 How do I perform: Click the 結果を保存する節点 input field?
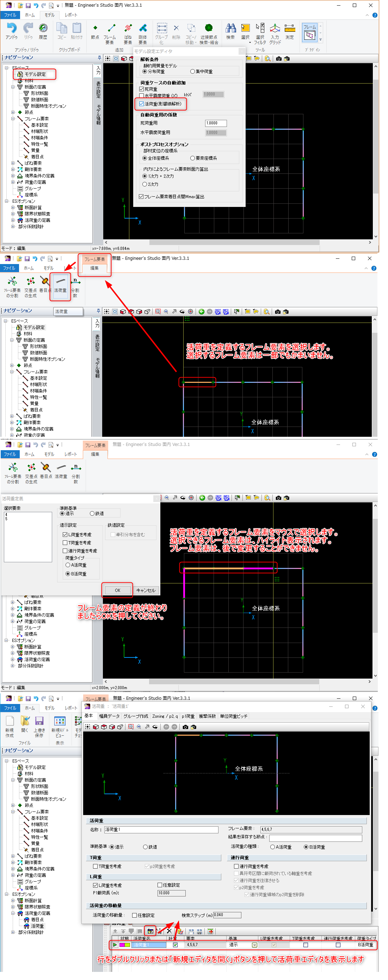pyautogui.click(x=316, y=839)
